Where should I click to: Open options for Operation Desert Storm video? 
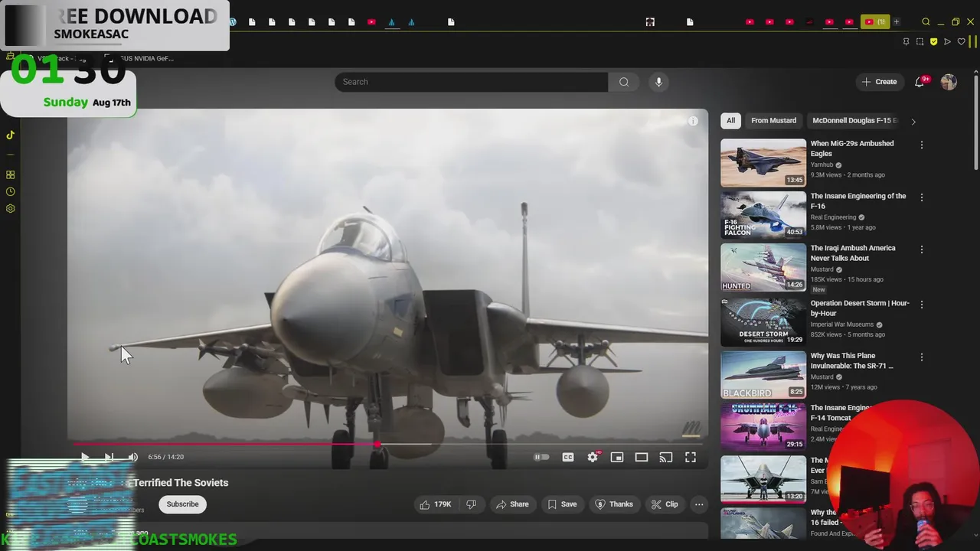tap(922, 305)
